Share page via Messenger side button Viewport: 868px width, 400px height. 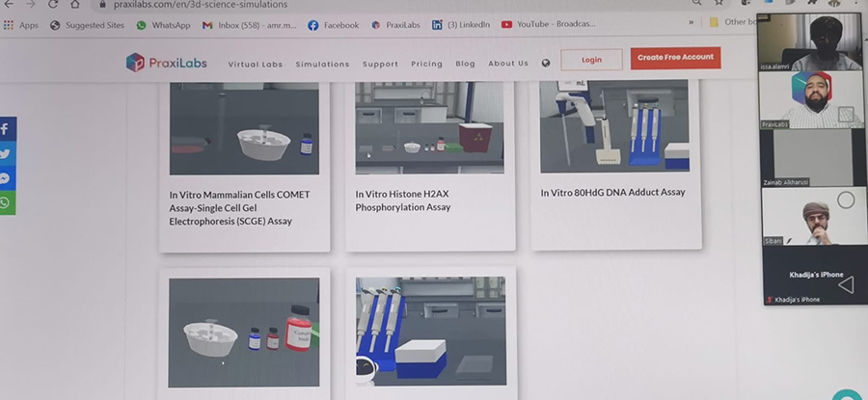pyautogui.click(x=8, y=178)
